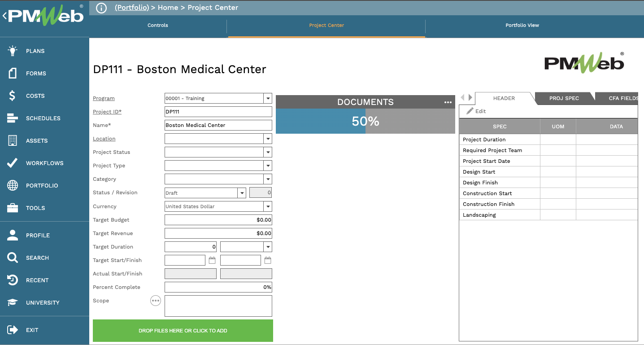Click the Project ID label link
Image resolution: width=644 pixels, height=345 pixels.
click(107, 112)
